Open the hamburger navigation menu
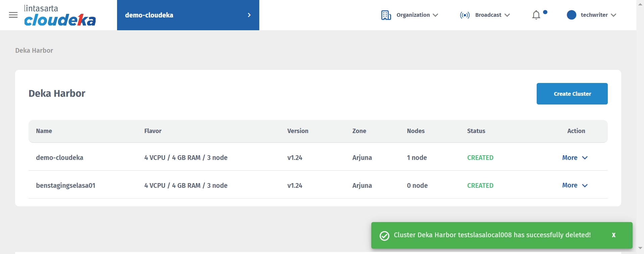This screenshot has width=644, height=254. pos(13,15)
